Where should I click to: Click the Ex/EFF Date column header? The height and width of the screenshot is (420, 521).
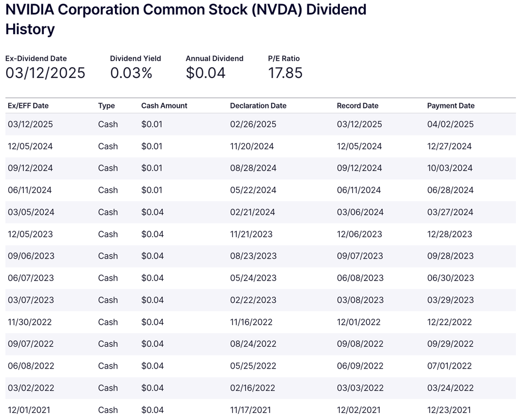pos(28,106)
